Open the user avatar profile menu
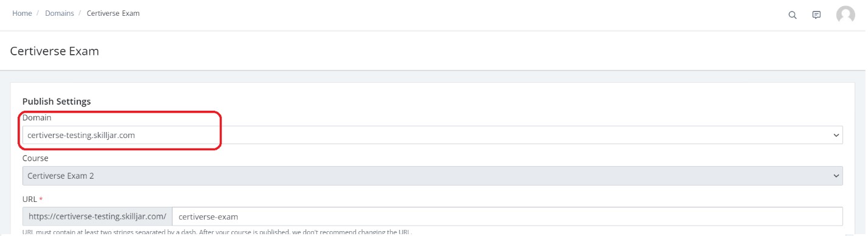The image size is (868, 236). coord(846,15)
